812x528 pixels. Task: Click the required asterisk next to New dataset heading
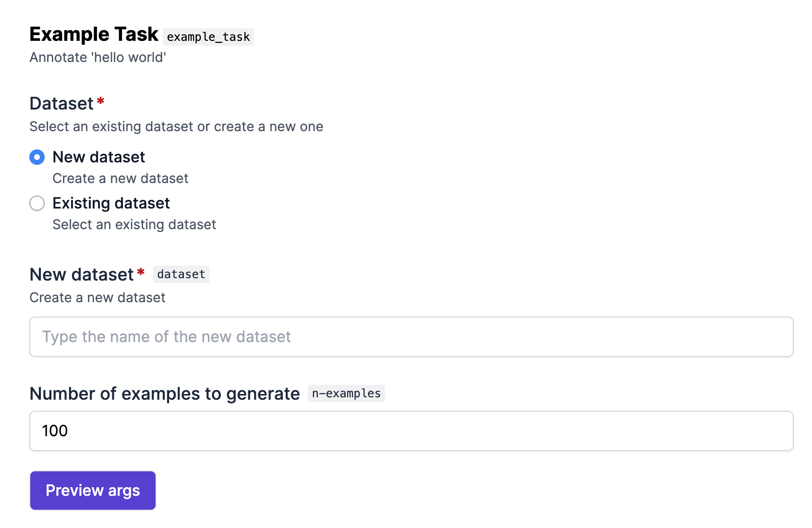141,272
